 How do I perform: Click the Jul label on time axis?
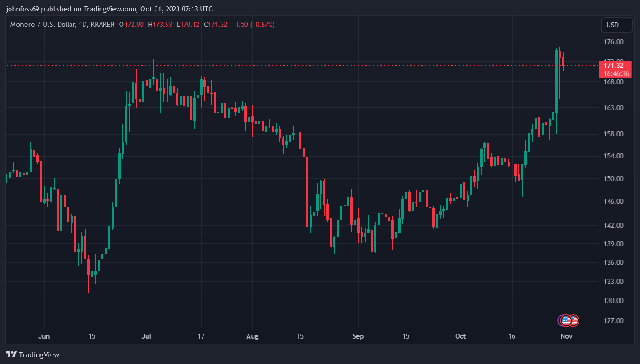pos(146,336)
